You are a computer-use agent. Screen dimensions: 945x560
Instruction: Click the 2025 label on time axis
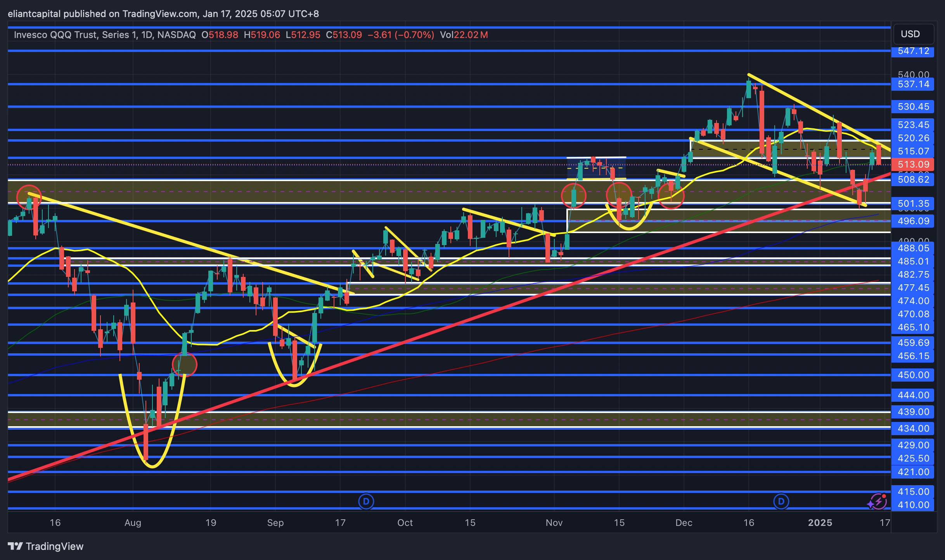tap(820, 523)
